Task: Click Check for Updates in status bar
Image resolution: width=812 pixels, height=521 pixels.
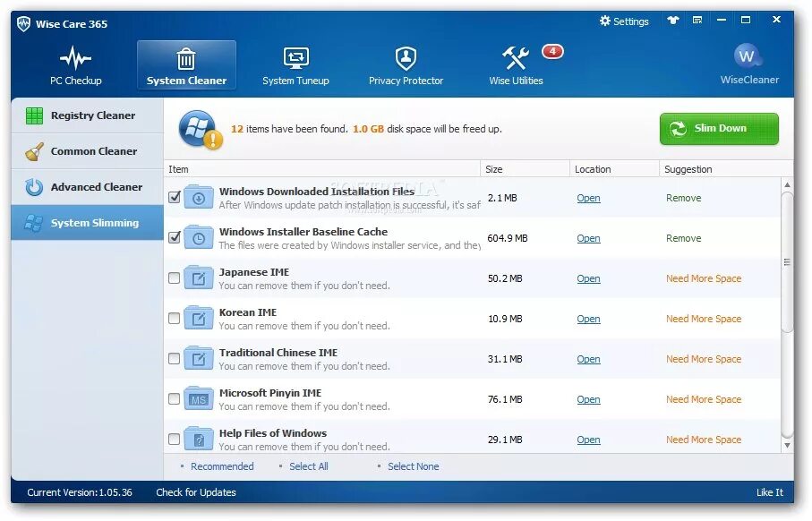Action: [x=196, y=492]
